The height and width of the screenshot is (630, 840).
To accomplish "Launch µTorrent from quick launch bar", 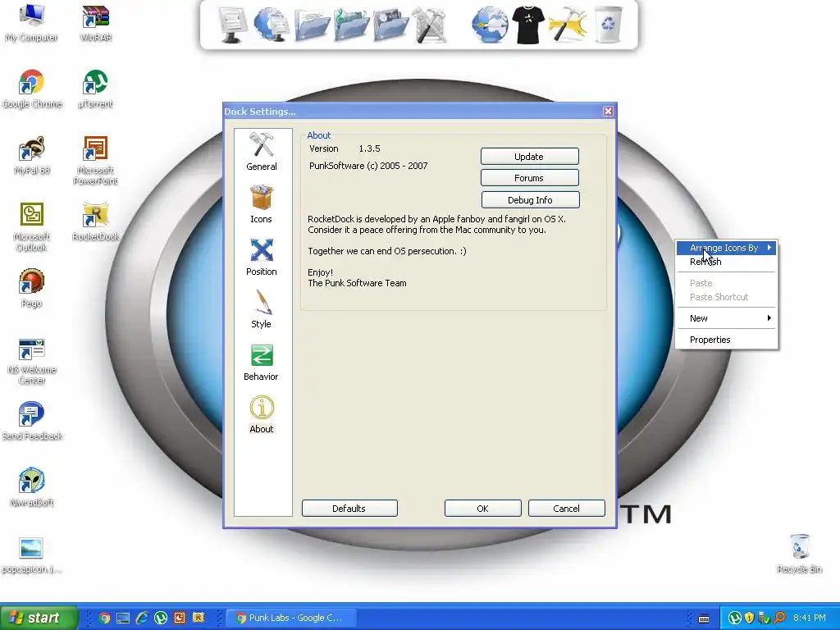I will click(161, 618).
